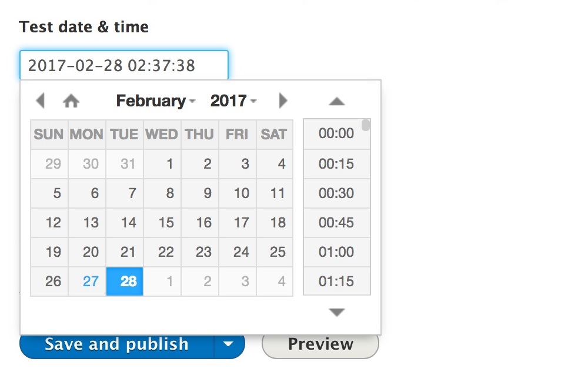Choose 01:00 in the time list
This screenshot has height=382, width=588.
pos(336,252)
